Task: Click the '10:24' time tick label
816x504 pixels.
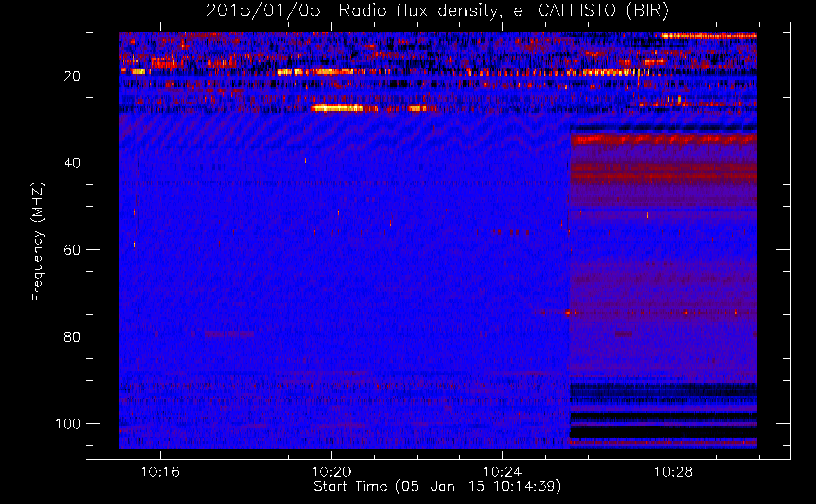Action: coord(502,472)
